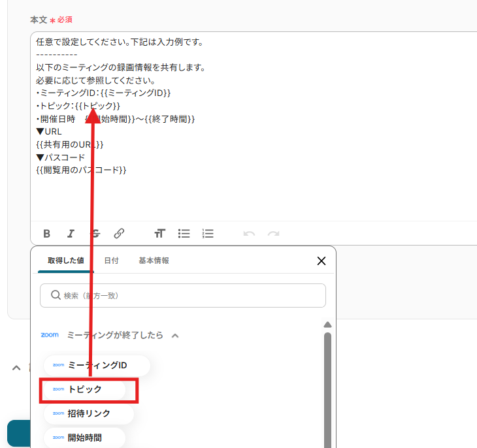
Task: Apply italic formatting from the toolbar
Action: click(x=71, y=233)
